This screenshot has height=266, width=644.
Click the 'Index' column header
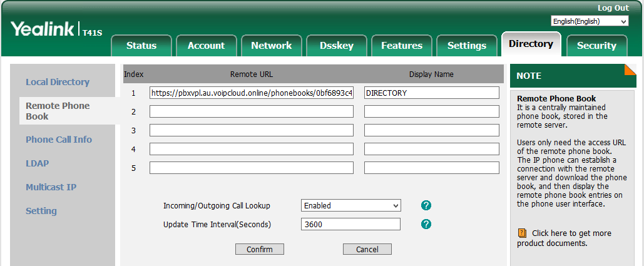tap(133, 74)
